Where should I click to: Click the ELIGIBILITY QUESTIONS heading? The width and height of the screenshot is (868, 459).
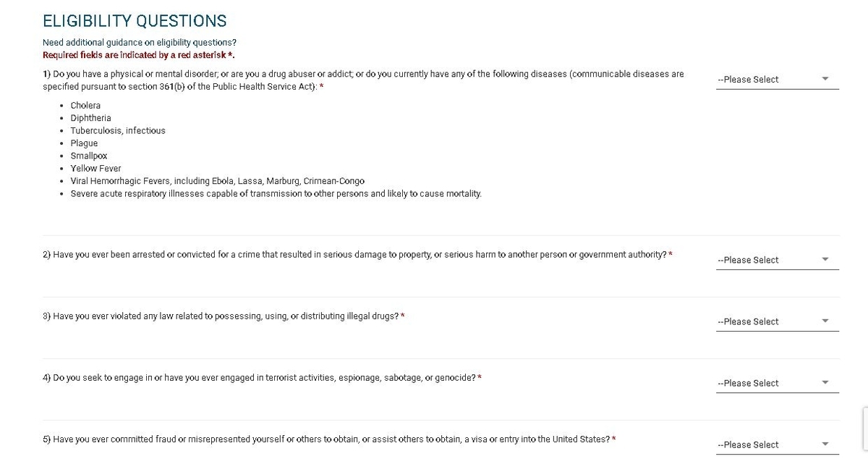135,21
